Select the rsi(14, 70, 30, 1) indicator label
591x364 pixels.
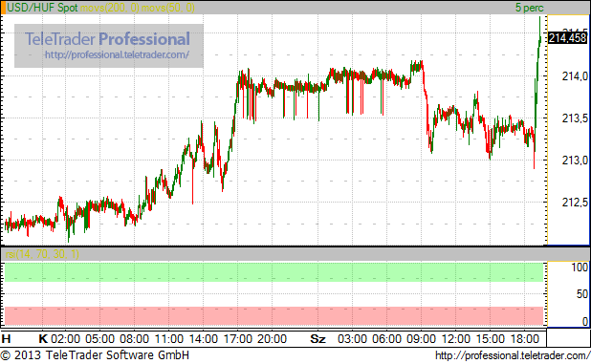(x=42, y=254)
